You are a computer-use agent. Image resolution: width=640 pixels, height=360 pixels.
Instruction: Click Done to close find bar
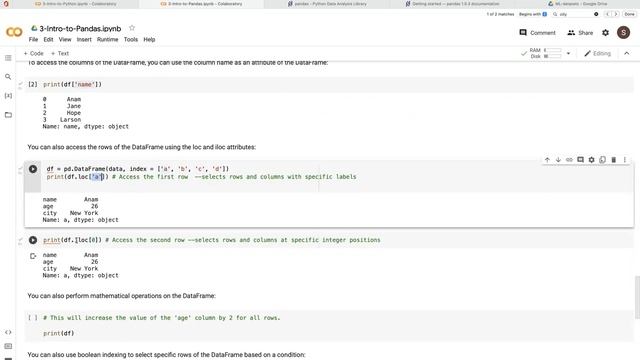pyautogui.click(x=629, y=14)
